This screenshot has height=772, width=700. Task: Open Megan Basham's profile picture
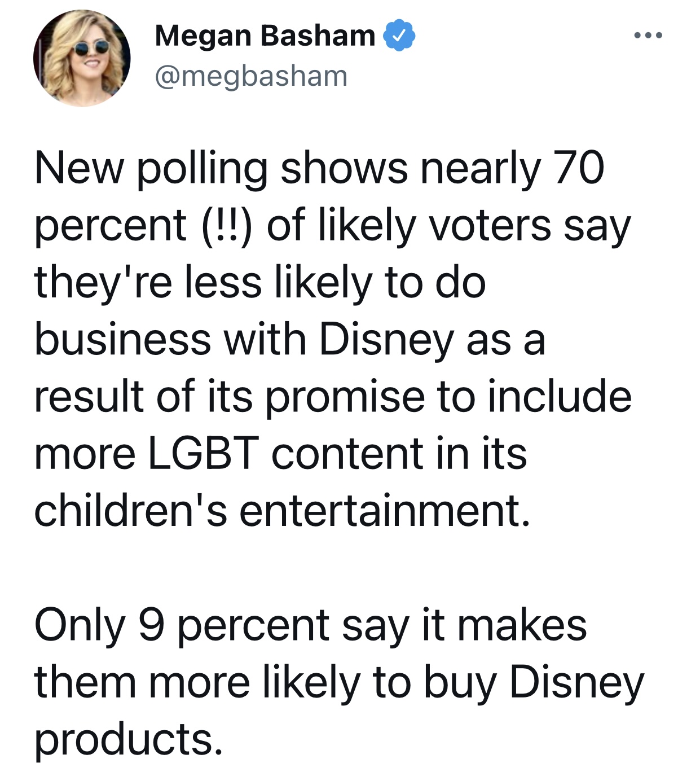82,58
